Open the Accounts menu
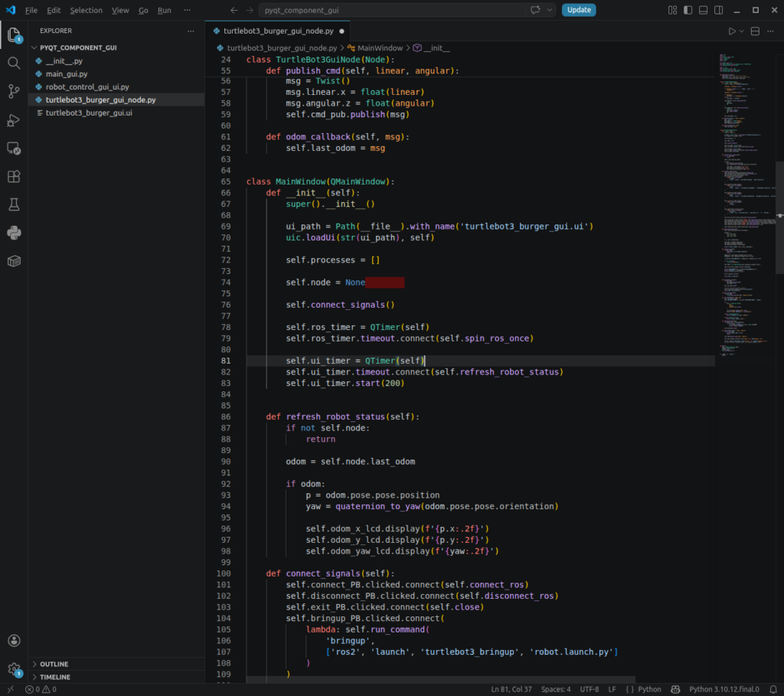Viewport: 784px width, 696px height. click(x=14, y=641)
